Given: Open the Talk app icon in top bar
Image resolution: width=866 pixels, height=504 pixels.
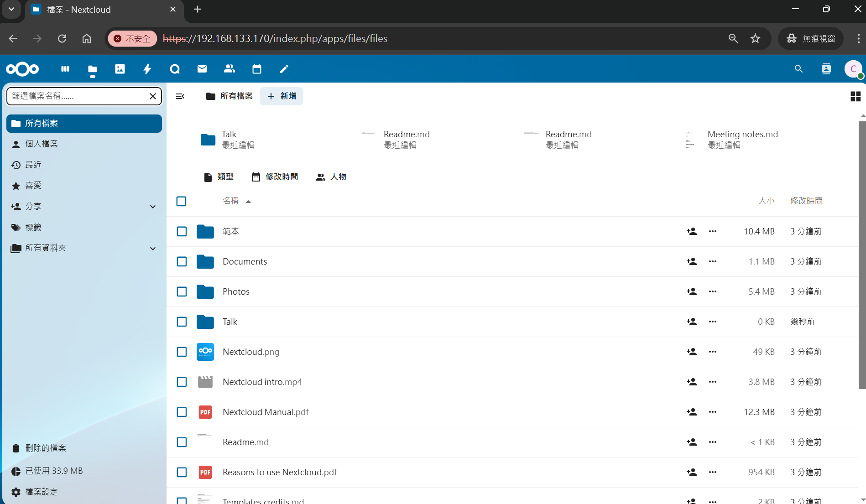Looking at the screenshot, I should click(x=175, y=69).
